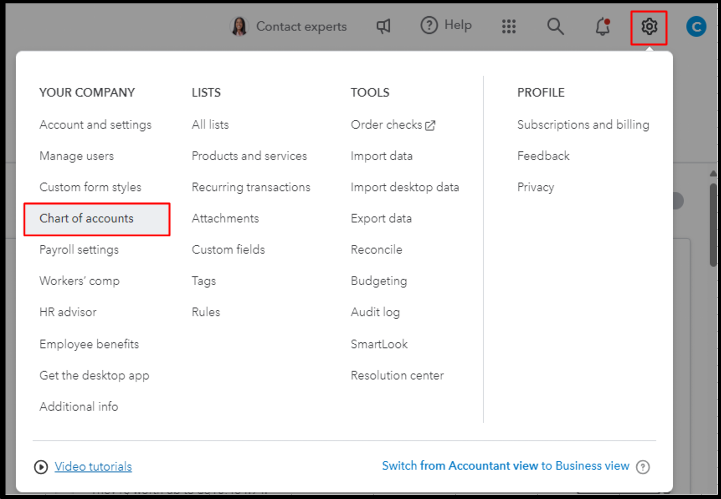Click the Video tutorials link
This screenshot has height=499, width=721.
93,466
